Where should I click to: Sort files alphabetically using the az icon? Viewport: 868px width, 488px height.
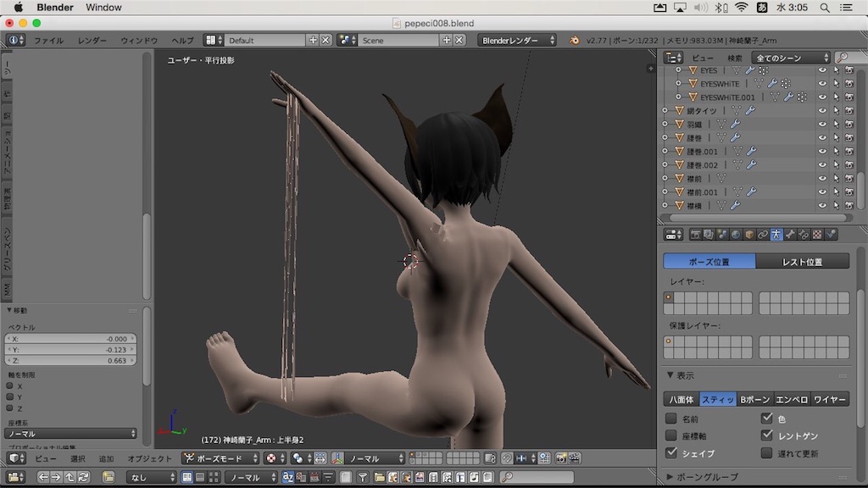tap(288, 477)
